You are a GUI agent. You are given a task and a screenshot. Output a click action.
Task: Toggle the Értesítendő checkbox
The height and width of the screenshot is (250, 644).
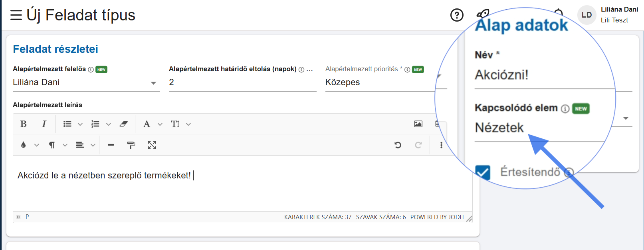tap(483, 172)
